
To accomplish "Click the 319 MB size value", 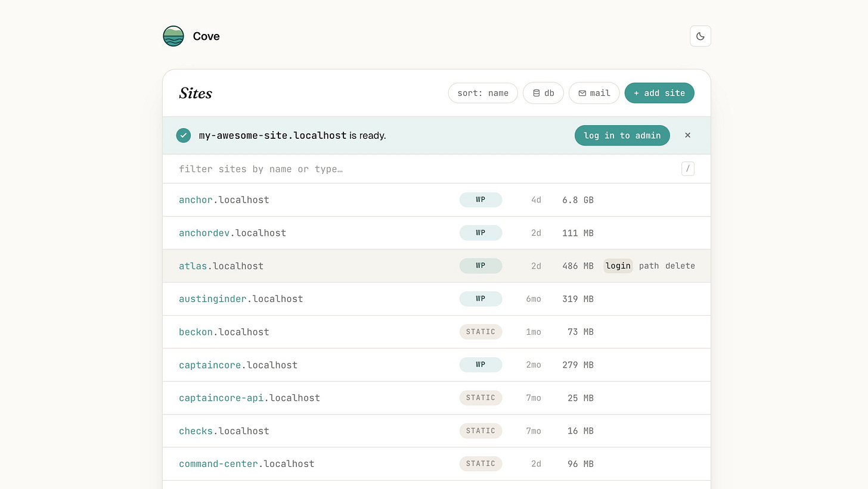I will pos(578,299).
